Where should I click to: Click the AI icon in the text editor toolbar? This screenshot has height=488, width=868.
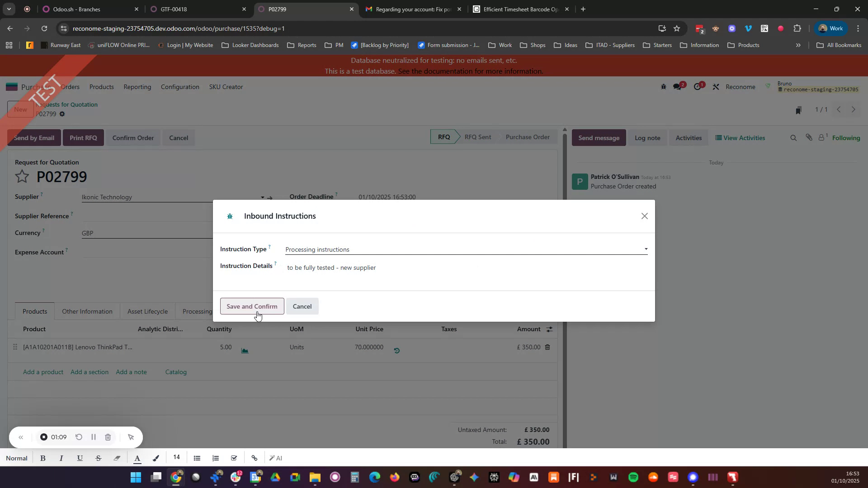tap(276, 458)
